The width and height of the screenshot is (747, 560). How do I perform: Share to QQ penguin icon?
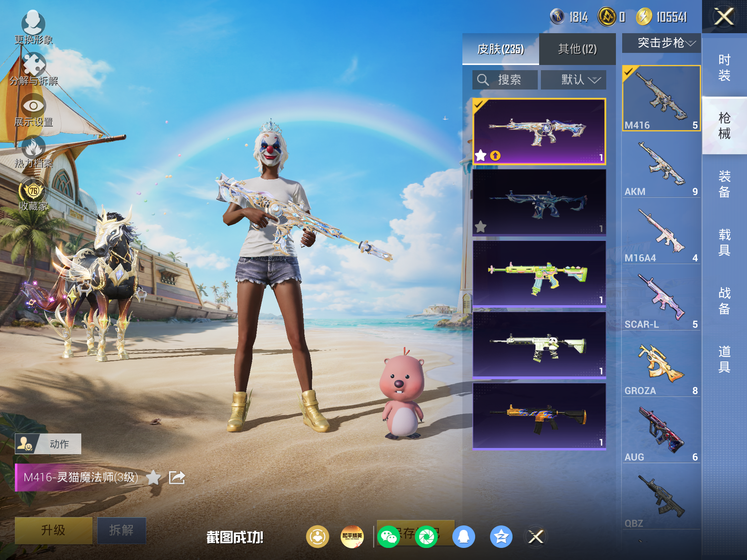464,537
